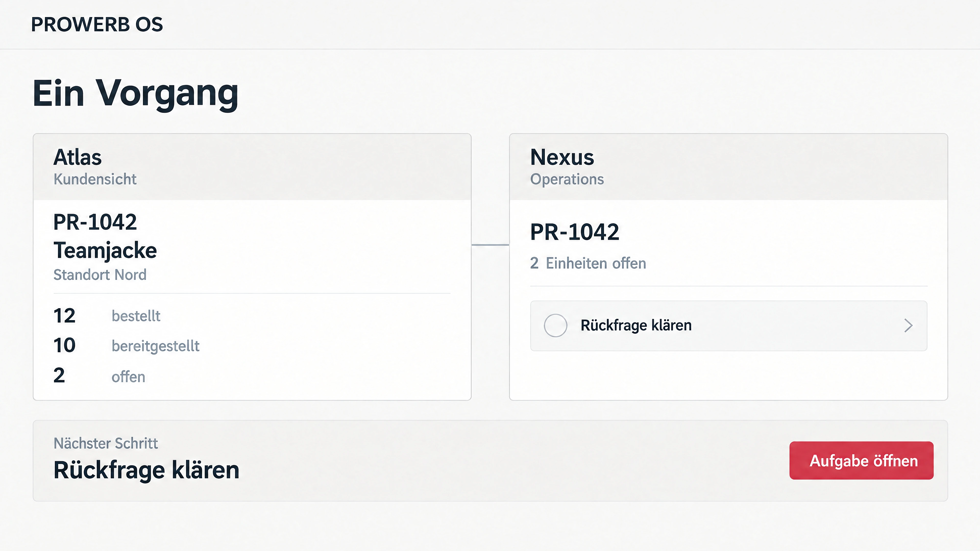The height and width of the screenshot is (551, 980).
Task: Select PR-1042 in the Nexus panel
Action: click(574, 232)
